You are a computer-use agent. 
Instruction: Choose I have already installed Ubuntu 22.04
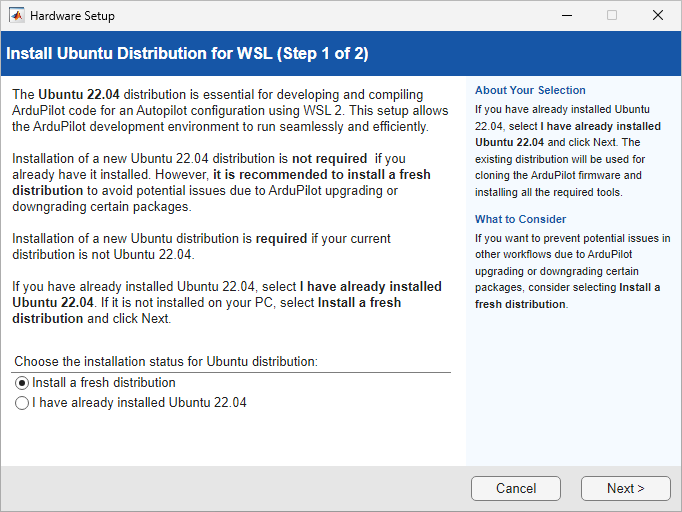23,403
